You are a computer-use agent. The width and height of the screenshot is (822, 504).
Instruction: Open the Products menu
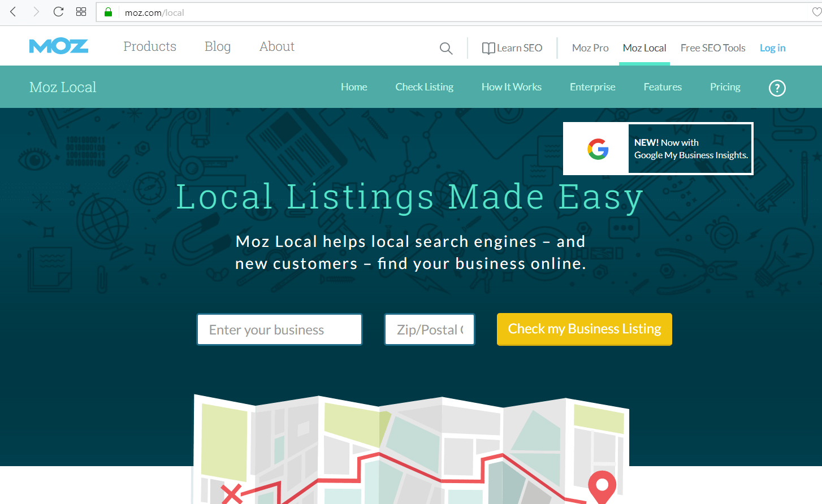click(150, 46)
